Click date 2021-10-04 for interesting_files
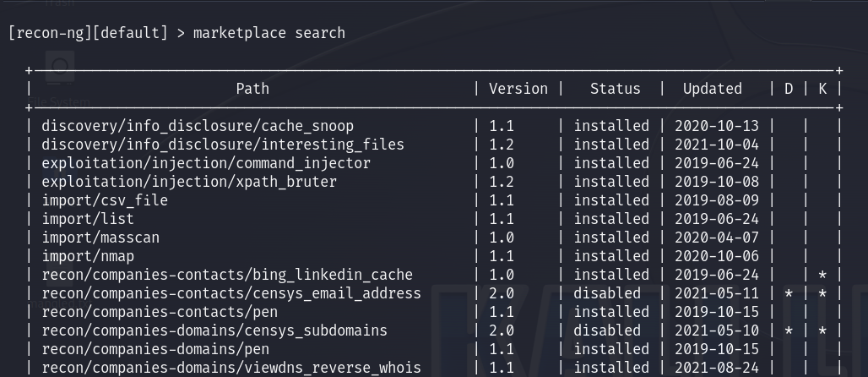The image size is (868, 377). coord(716,145)
